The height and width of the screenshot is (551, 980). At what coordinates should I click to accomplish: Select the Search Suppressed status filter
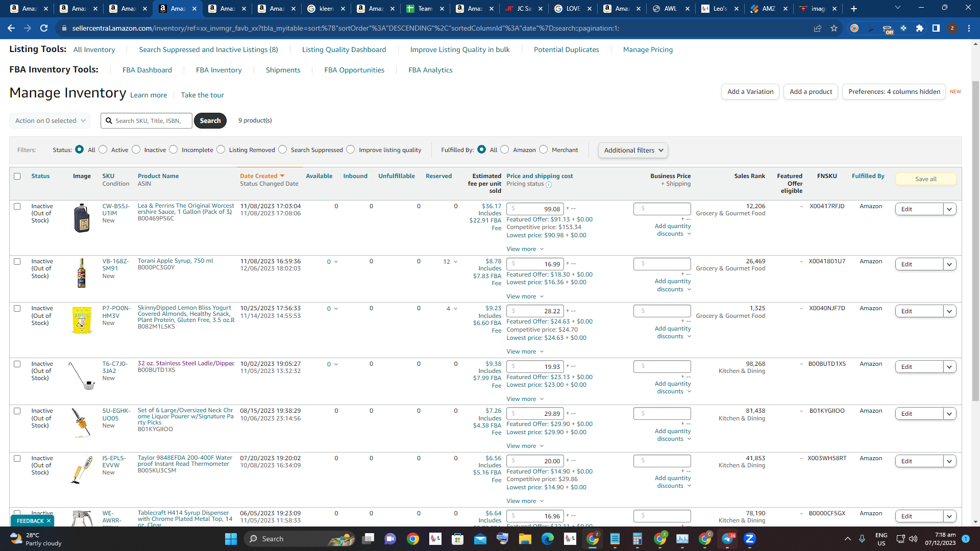point(283,149)
